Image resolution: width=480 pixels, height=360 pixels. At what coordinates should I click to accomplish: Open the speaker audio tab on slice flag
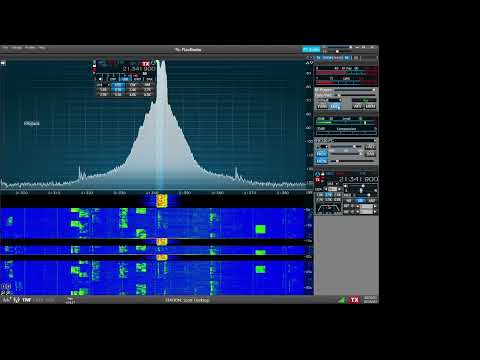click(100, 79)
